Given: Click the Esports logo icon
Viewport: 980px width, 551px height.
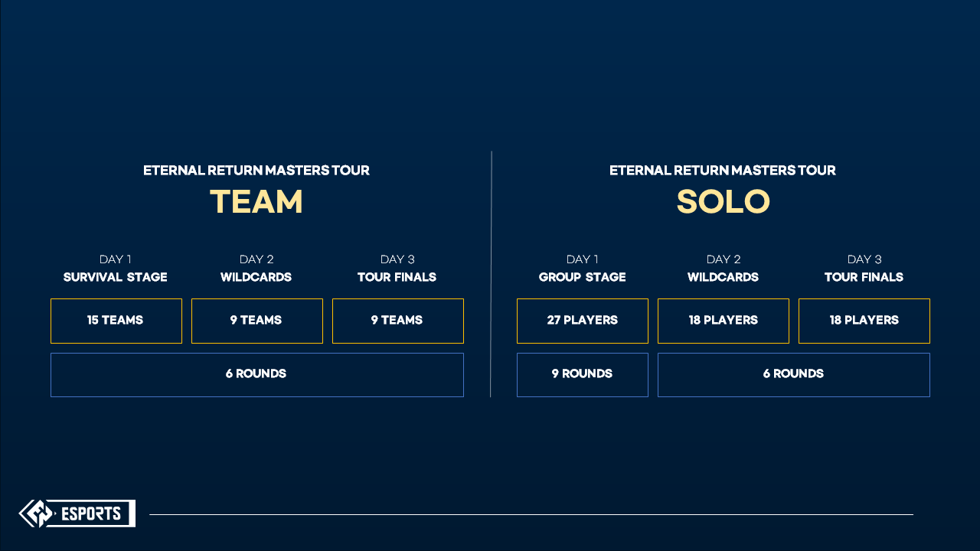Looking at the screenshot, I should 37,514.
